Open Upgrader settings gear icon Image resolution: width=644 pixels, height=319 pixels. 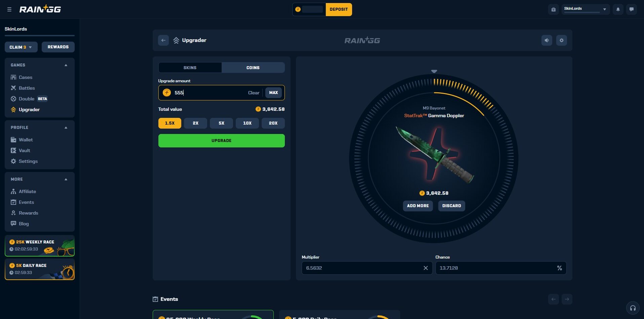[562, 40]
